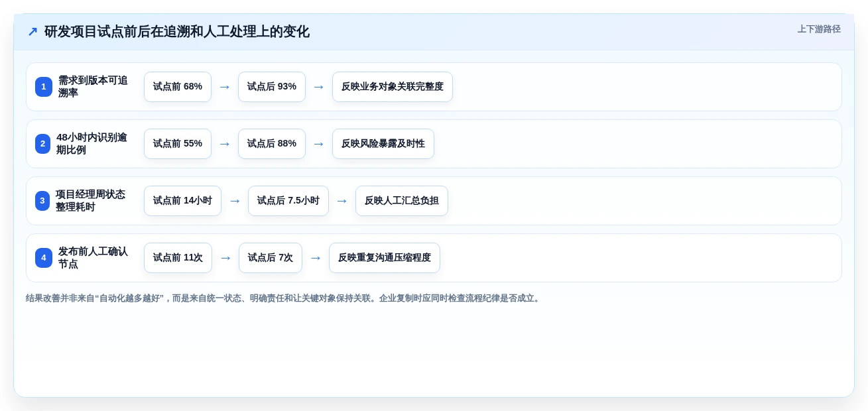Click the arrow after 试点后 88%
The height and width of the screenshot is (411, 868).
tap(319, 144)
